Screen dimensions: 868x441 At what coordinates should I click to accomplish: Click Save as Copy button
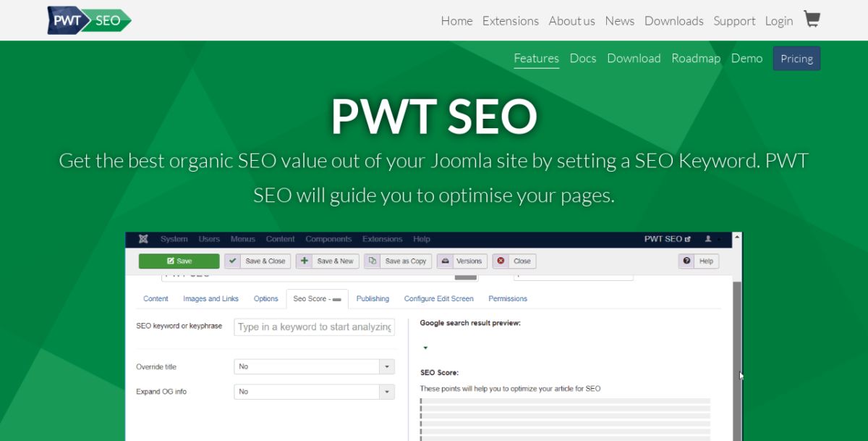coord(398,261)
